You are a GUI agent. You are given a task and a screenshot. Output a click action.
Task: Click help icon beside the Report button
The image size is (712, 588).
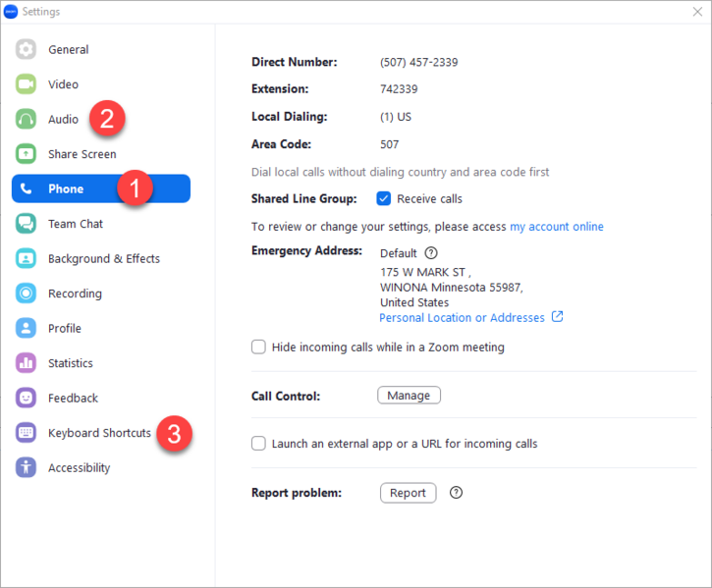coord(456,493)
